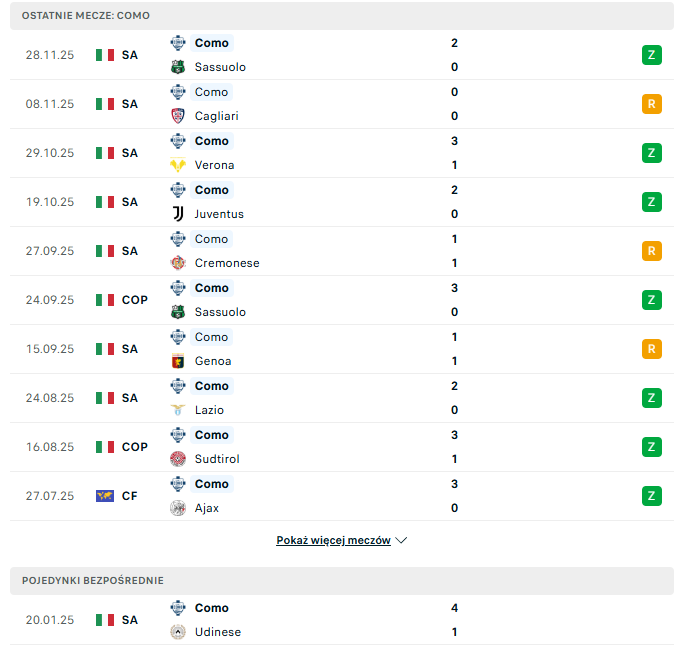Click the Sudtirol club crest
The width and height of the screenshot is (678, 647).
click(178, 459)
